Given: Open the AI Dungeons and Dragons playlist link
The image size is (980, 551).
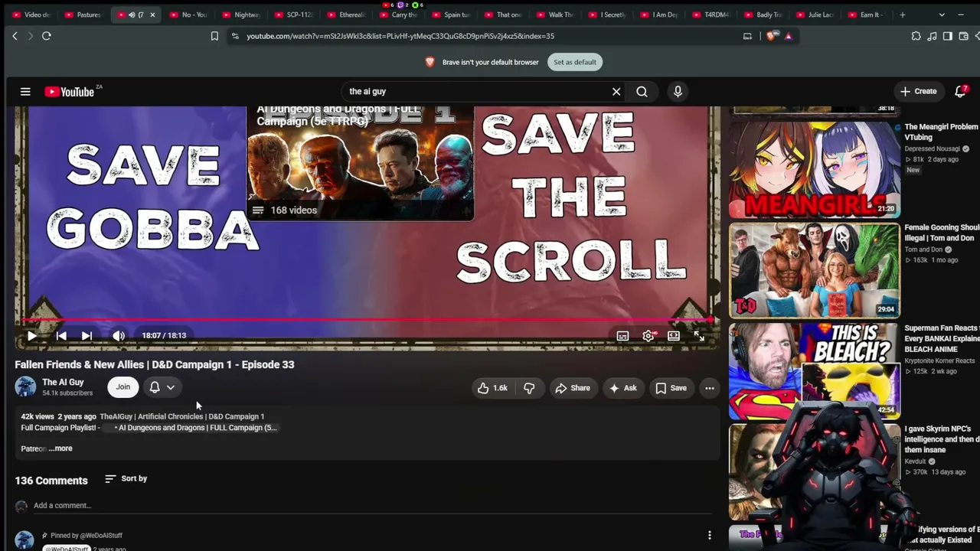Looking at the screenshot, I should pyautogui.click(x=196, y=428).
